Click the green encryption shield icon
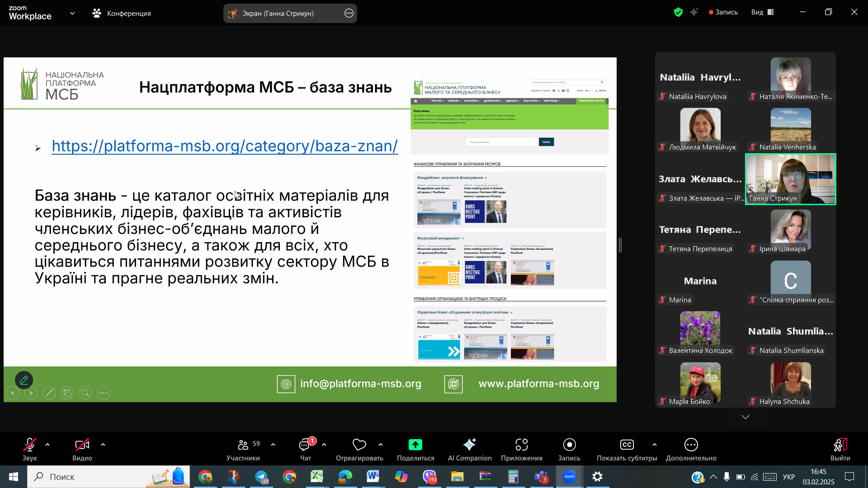Viewport: 868px width, 488px height. click(678, 12)
